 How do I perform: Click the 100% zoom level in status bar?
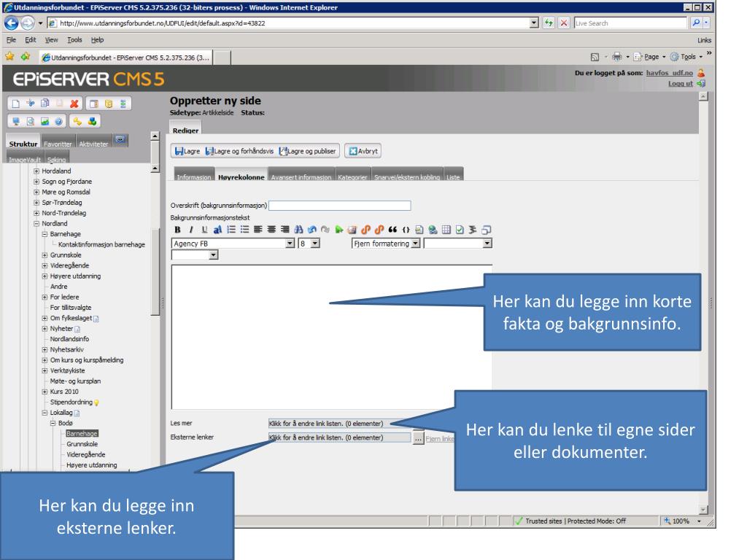(681, 521)
